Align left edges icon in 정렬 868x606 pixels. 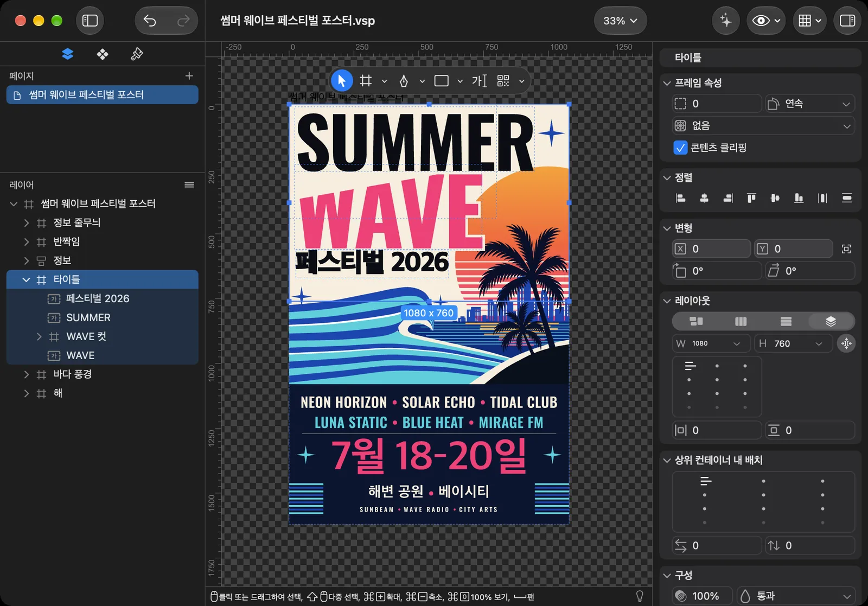point(680,198)
